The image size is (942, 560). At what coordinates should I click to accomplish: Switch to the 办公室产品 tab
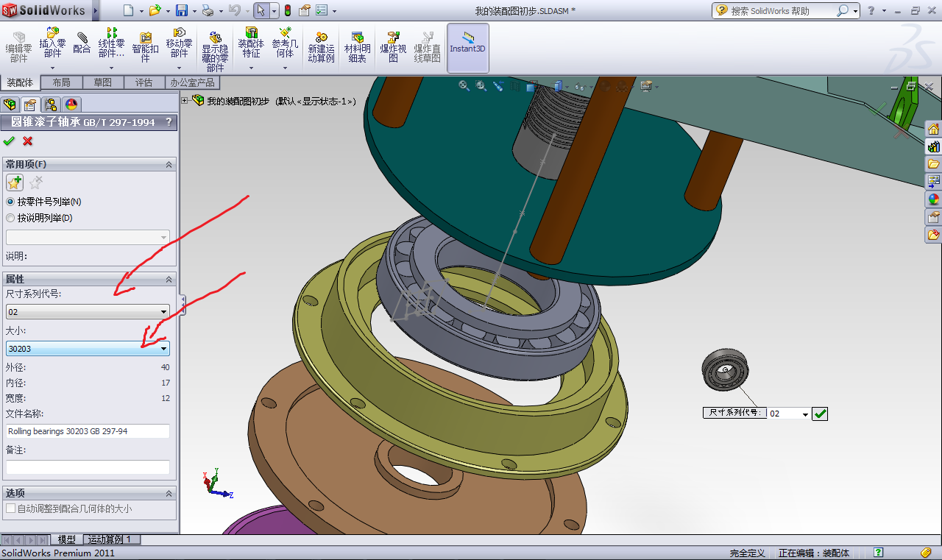click(192, 82)
